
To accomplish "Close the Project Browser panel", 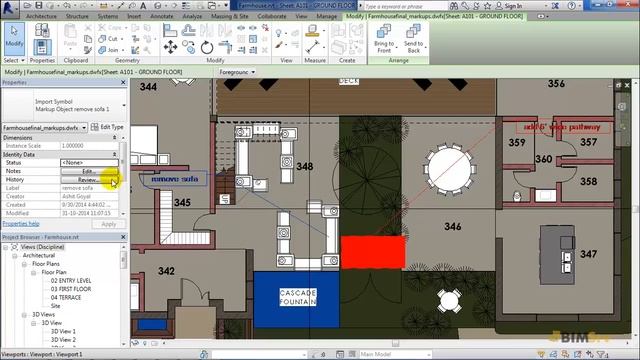I will (x=123, y=237).
